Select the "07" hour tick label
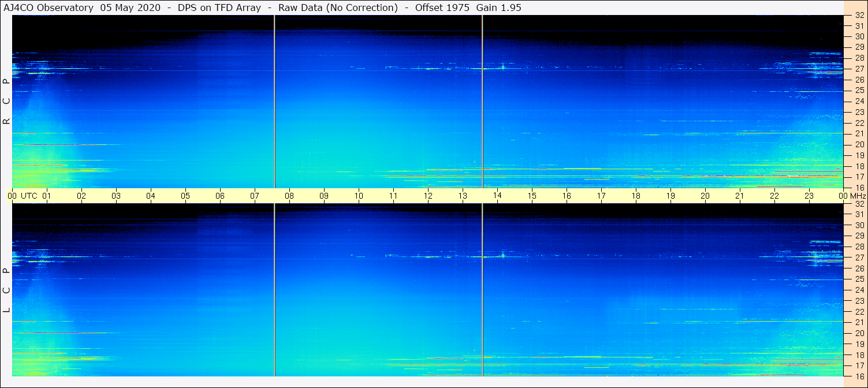Image resolution: width=868 pixels, height=388 pixels. [255, 196]
